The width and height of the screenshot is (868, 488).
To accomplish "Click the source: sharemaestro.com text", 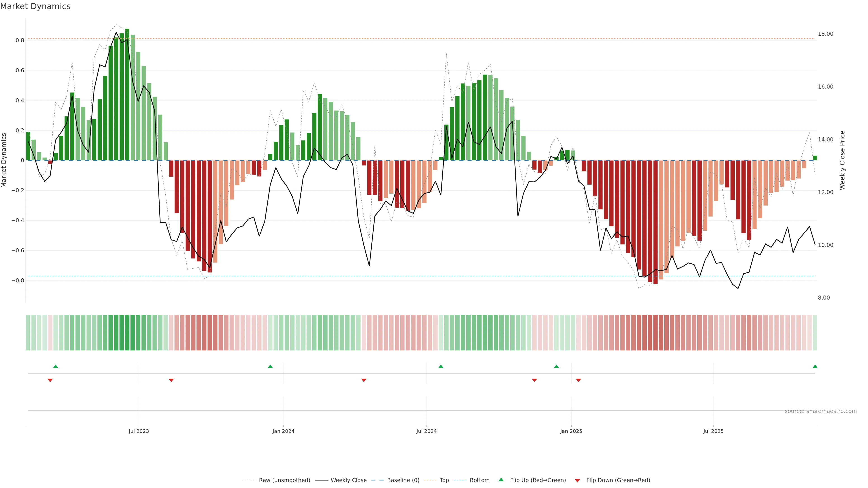I will [821, 411].
